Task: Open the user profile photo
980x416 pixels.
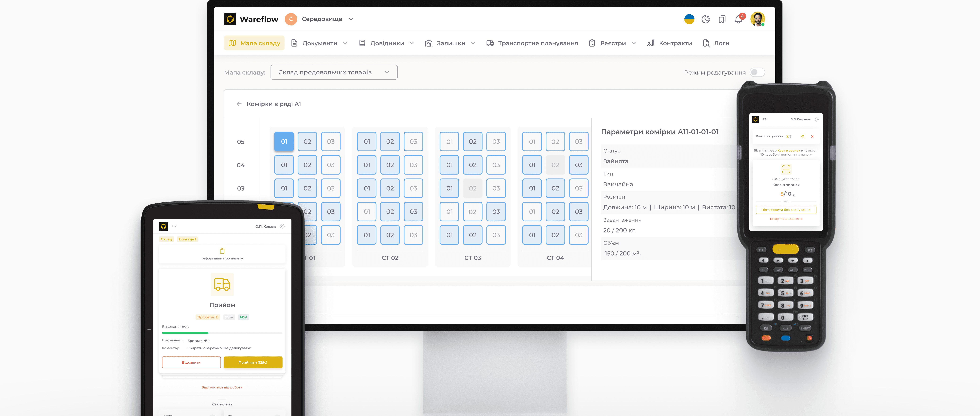Action: (x=757, y=19)
